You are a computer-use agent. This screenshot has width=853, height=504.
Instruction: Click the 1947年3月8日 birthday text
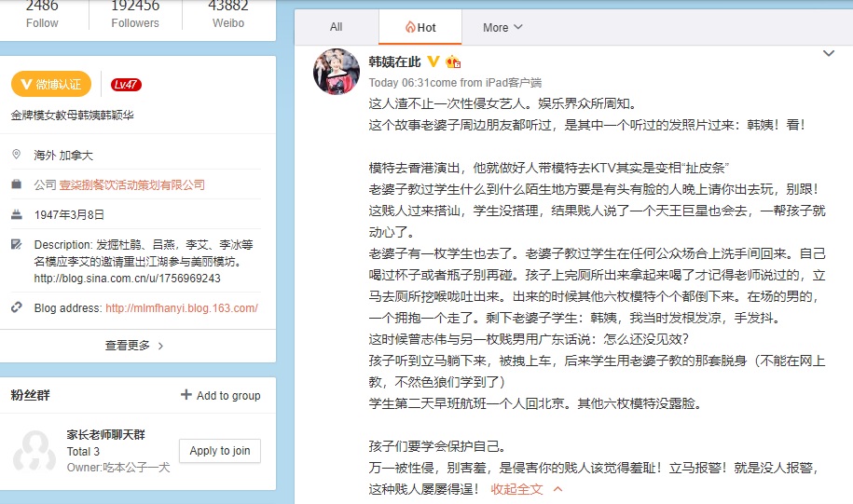pyautogui.click(x=69, y=215)
